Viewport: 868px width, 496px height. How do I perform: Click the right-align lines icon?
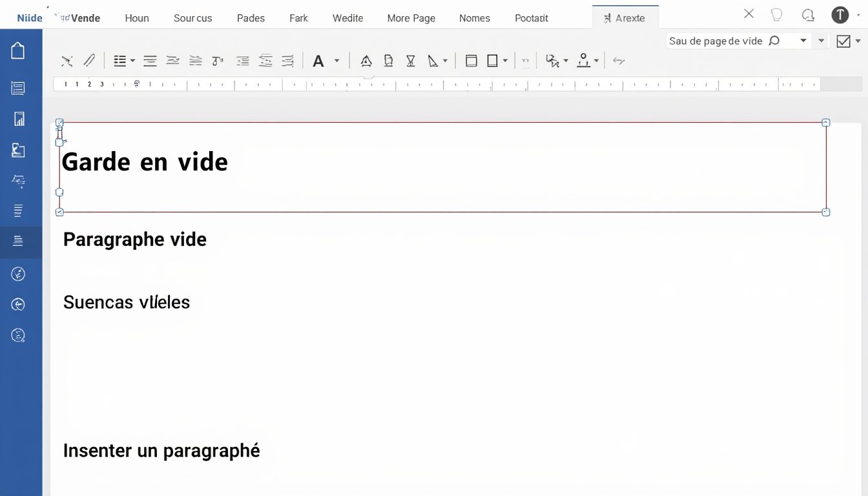pos(288,61)
